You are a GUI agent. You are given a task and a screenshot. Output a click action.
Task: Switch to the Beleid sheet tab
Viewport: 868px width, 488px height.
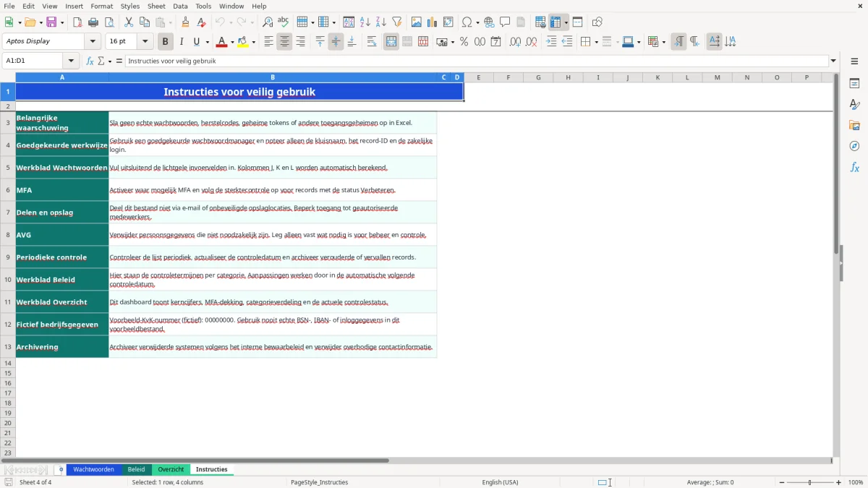point(136,470)
